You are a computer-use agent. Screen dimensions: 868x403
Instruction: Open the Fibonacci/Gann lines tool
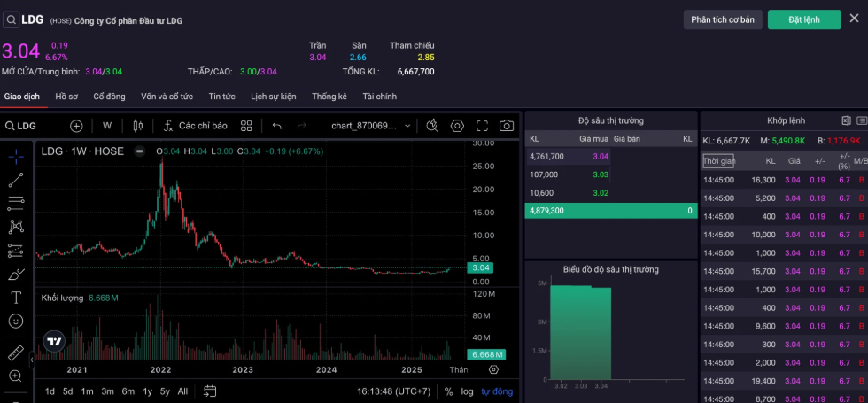tap(16, 203)
